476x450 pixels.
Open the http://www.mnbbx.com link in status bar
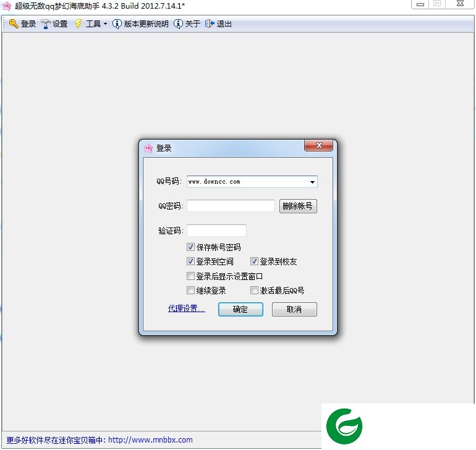150,440
